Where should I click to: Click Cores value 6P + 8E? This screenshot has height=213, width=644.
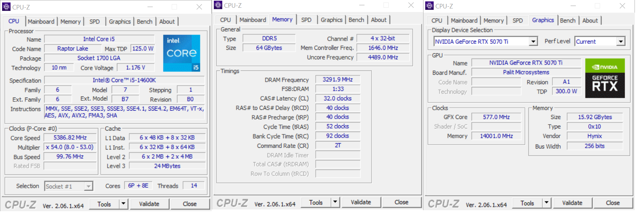click(x=138, y=186)
